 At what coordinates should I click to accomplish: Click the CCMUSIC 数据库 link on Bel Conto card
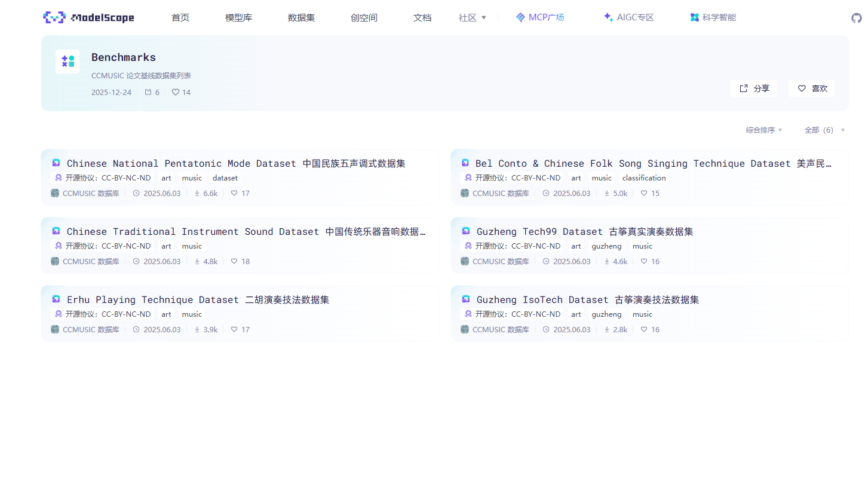pyautogui.click(x=501, y=193)
